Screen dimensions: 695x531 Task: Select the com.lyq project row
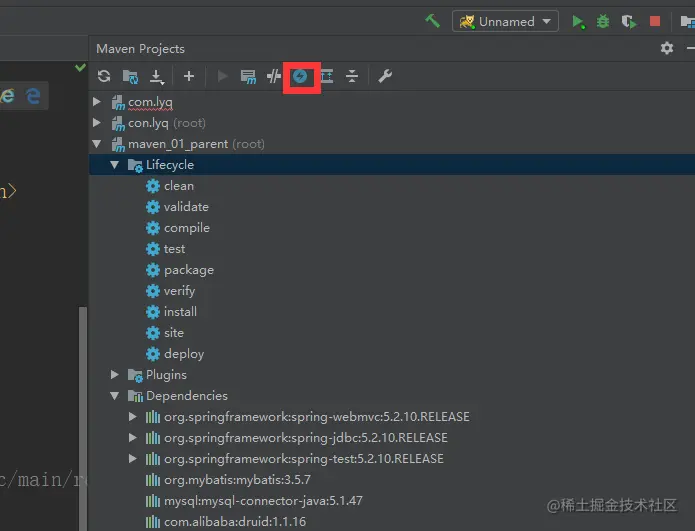[392, 102]
